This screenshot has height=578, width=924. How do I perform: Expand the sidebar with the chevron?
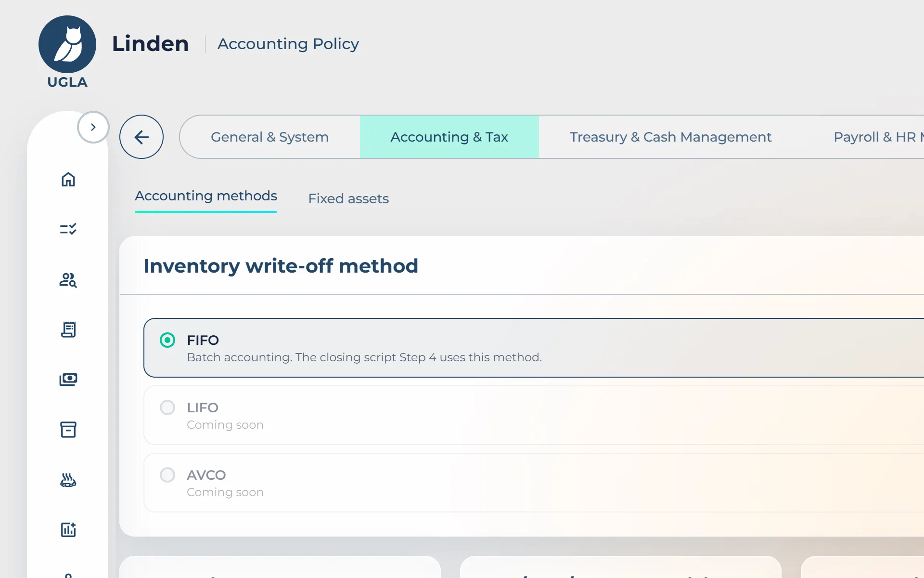point(93,127)
